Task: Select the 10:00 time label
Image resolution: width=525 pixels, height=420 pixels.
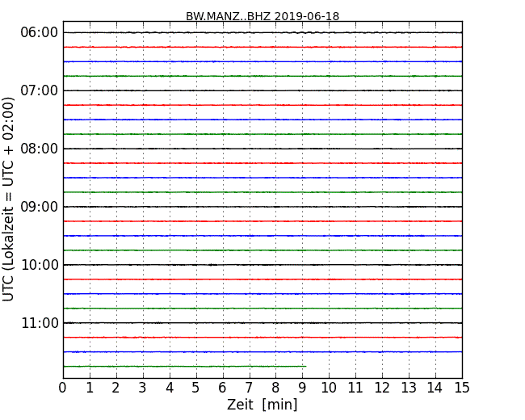Action: (x=40, y=265)
